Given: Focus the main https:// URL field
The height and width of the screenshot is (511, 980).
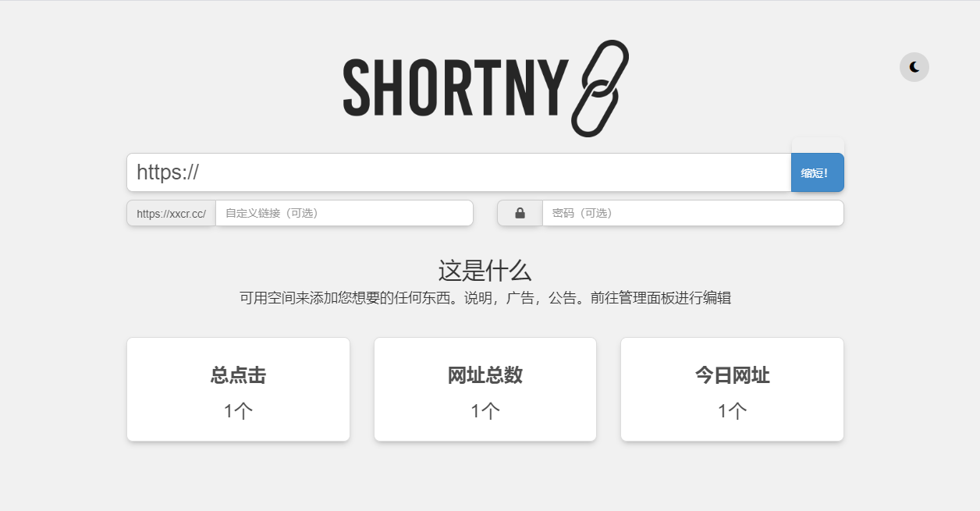Looking at the screenshot, I should point(459,172).
